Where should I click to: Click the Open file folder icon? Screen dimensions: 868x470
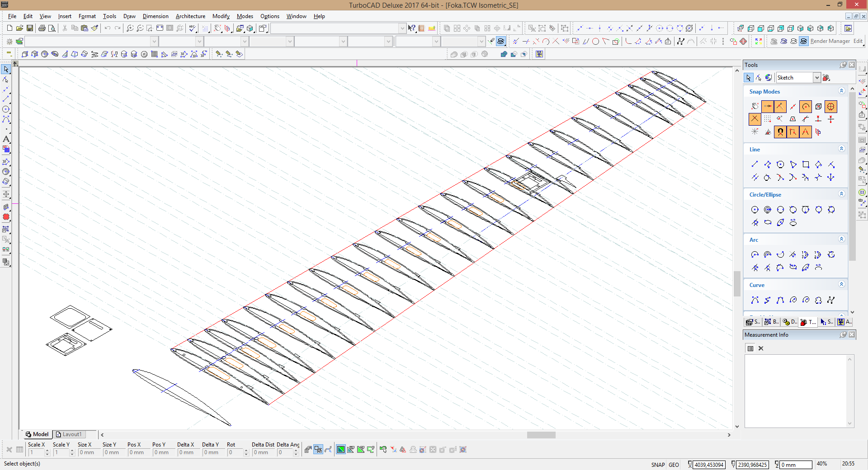19,28
